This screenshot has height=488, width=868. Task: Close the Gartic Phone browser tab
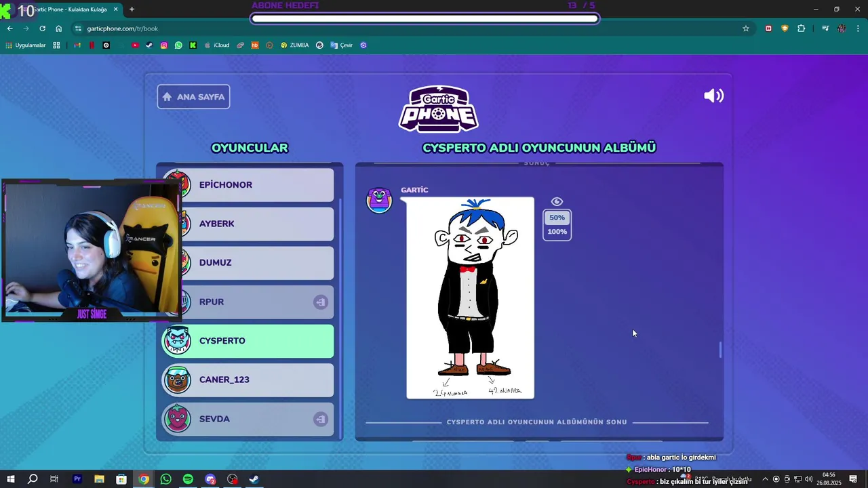coord(115,9)
